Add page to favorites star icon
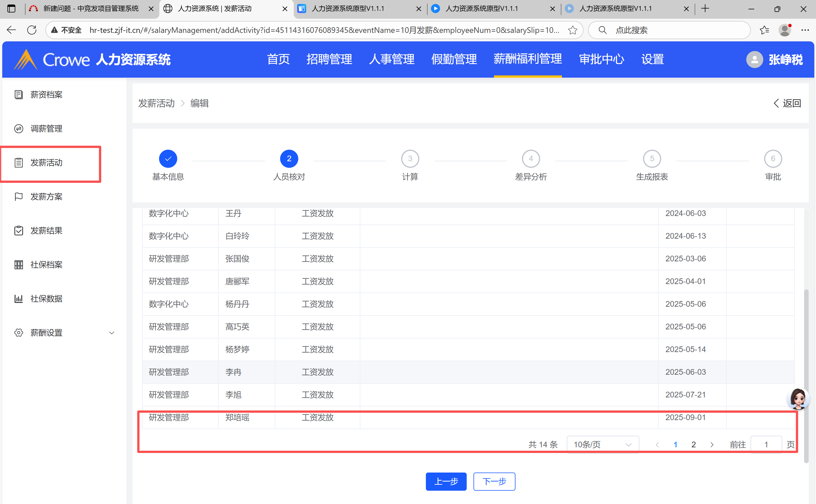This screenshot has width=816, height=504. 573,30
